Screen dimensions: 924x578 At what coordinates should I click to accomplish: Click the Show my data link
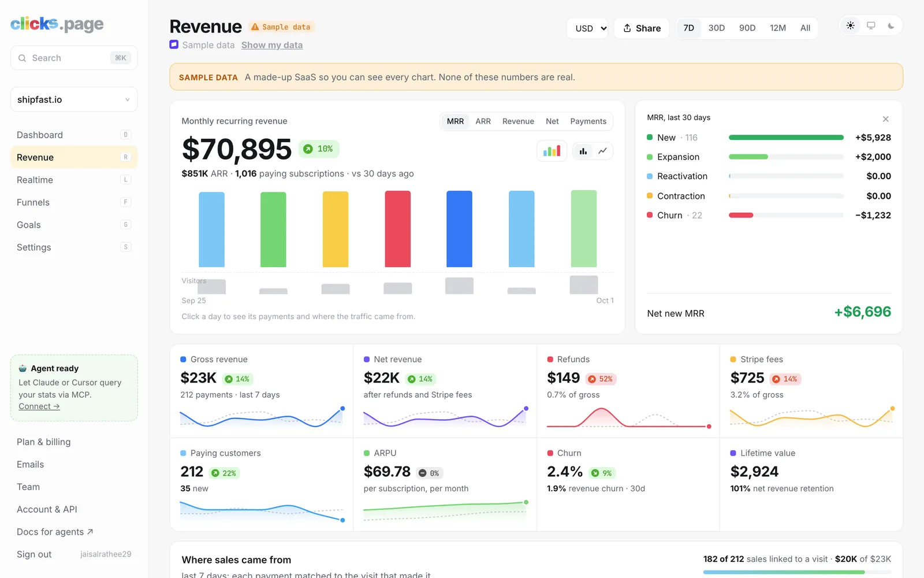(272, 45)
